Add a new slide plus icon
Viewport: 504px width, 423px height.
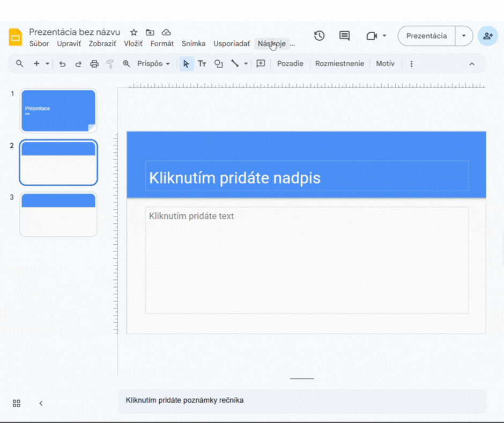pyautogui.click(x=36, y=64)
